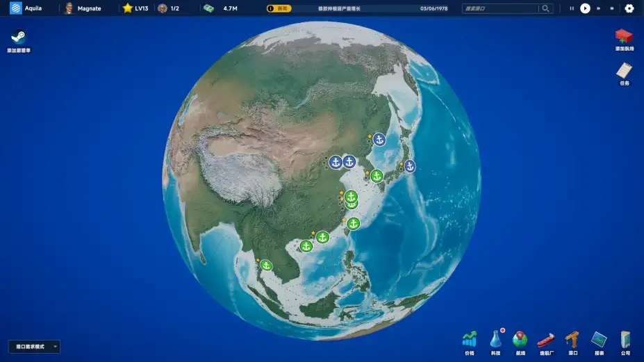The width and height of the screenshot is (644, 362).
Task: Click the round play speed button
Action: pyautogui.click(x=585, y=8)
